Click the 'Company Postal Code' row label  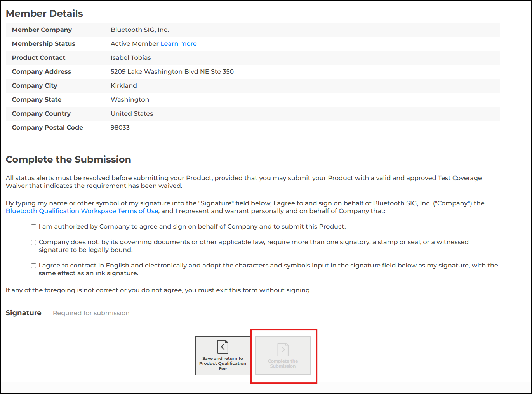click(47, 127)
